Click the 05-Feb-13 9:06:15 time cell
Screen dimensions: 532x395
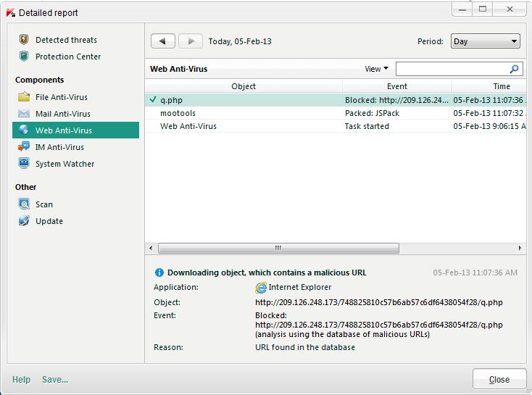[x=489, y=126]
